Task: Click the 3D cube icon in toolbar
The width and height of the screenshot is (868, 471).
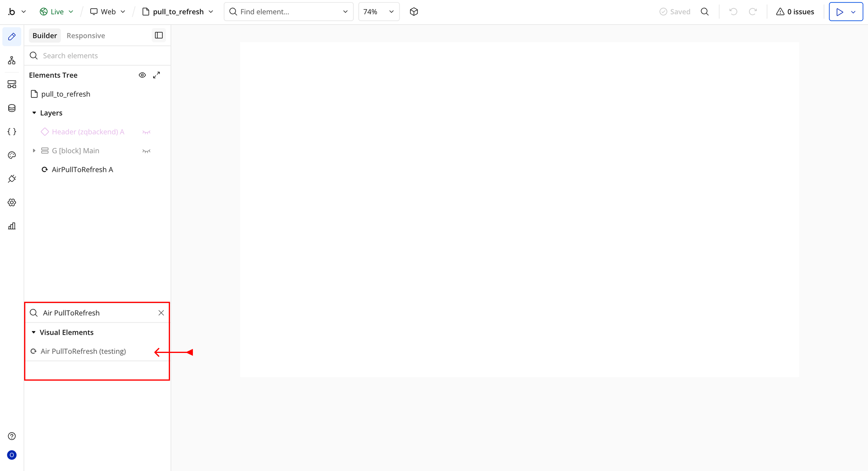Action: (x=414, y=12)
